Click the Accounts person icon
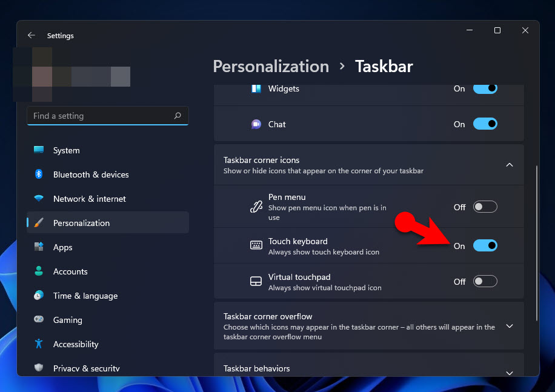Screen dimensions: 555x392 39,271
